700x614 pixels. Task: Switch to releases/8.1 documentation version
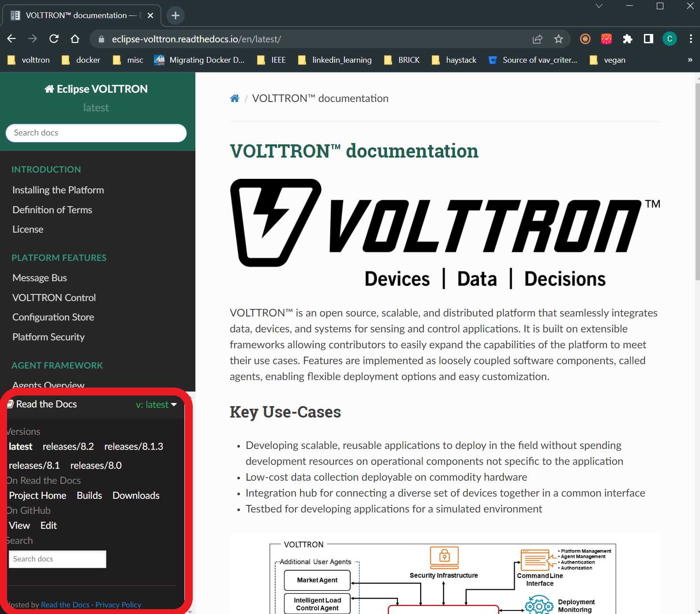coord(34,466)
